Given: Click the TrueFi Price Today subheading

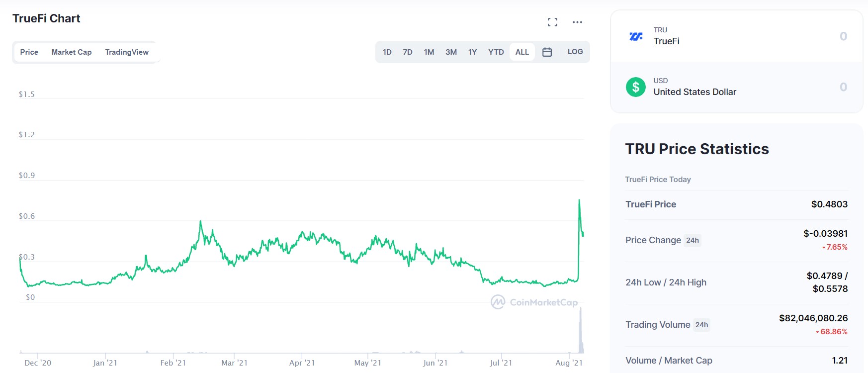Looking at the screenshot, I should coord(658,179).
